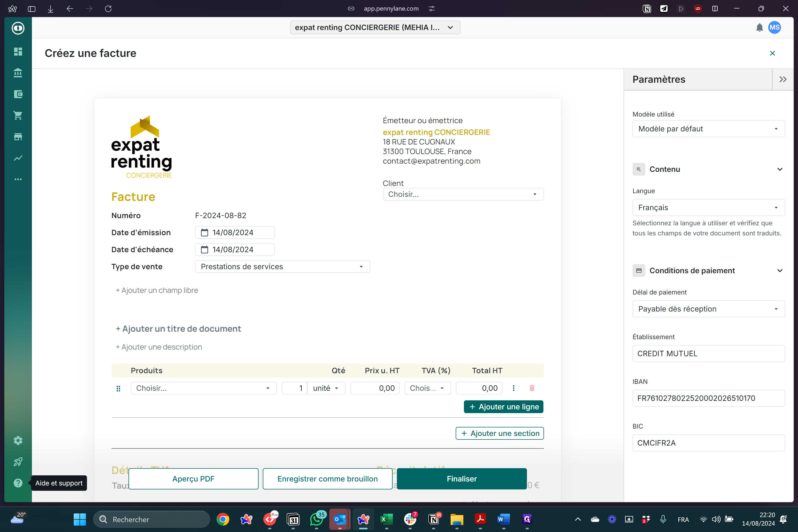Screen dimensions: 798x532
Task: Click the expat renting CONCIERGERIE logo image
Action: [x=142, y=147]
